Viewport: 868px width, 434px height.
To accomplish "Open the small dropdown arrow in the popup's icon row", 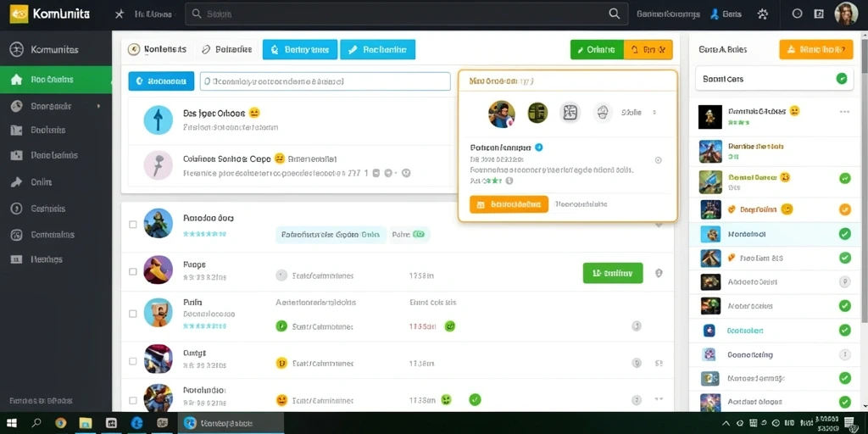I will (x=654, y=113).
